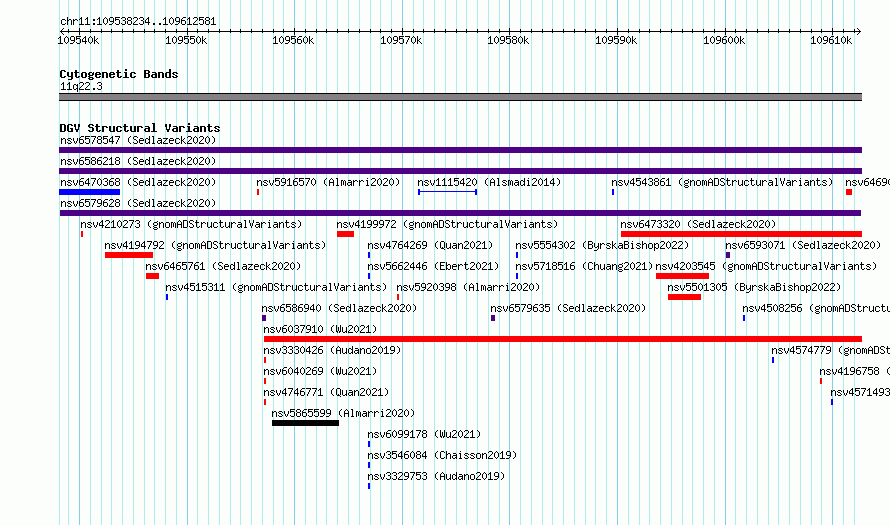Image resolution: width=890 pixels, height=525 pixels.
Task: Open variant nsv6470368 (Sedlazeck2020)
Action: (x=138, y=182)
